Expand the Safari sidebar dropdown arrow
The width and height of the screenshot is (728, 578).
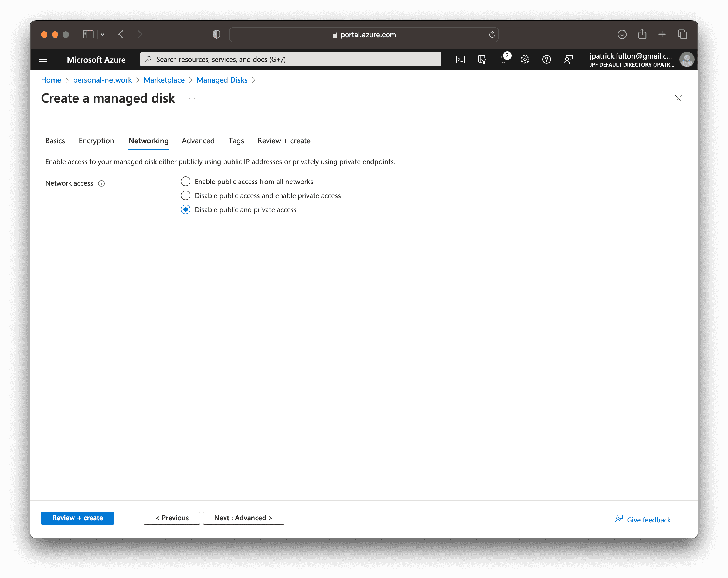click(x=103, y=35)
